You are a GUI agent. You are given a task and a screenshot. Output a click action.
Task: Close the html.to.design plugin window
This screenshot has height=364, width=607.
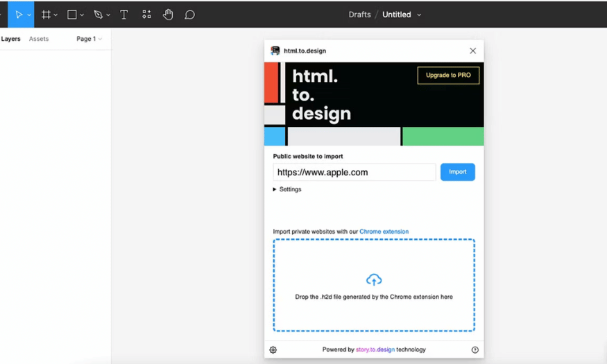pos(472,51)
